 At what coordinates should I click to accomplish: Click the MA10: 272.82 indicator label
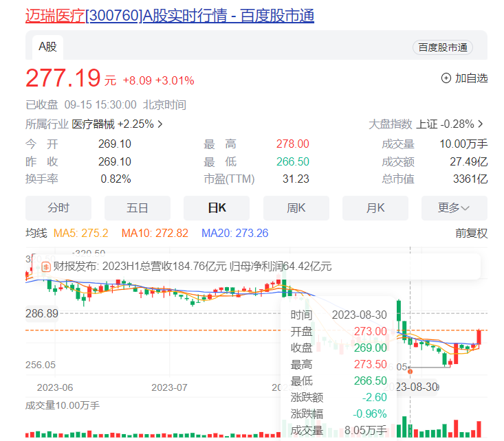(155, 233)
